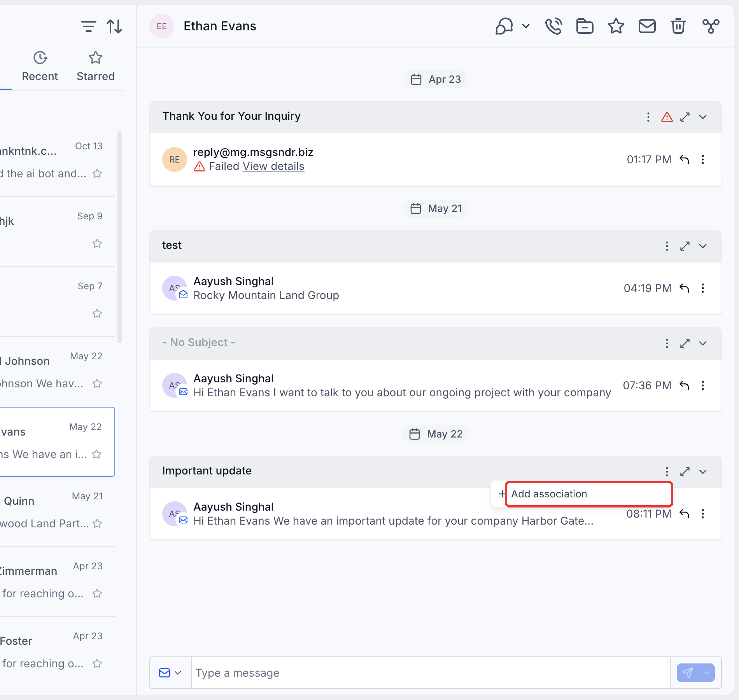
Task: Open the Zimmerman conversation from Apr 23
Action: click(x=58, y=581)
